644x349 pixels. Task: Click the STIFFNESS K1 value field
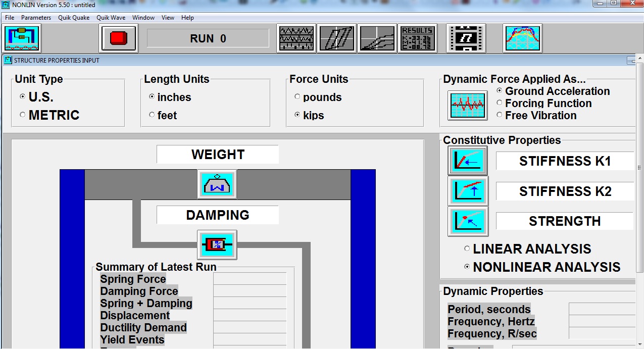tap(565, 161)
